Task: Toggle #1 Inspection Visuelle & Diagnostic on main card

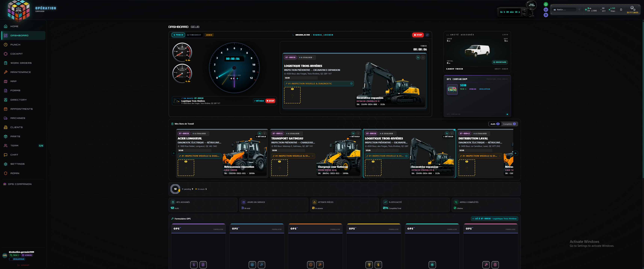Action: 319,84
